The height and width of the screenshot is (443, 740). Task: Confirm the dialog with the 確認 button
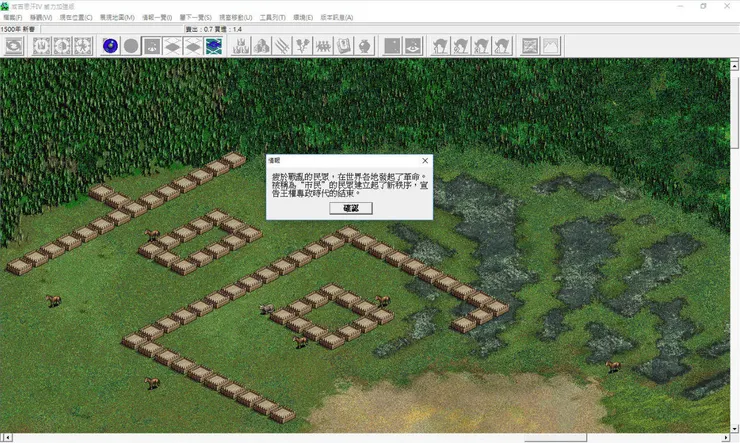point(351,208)
